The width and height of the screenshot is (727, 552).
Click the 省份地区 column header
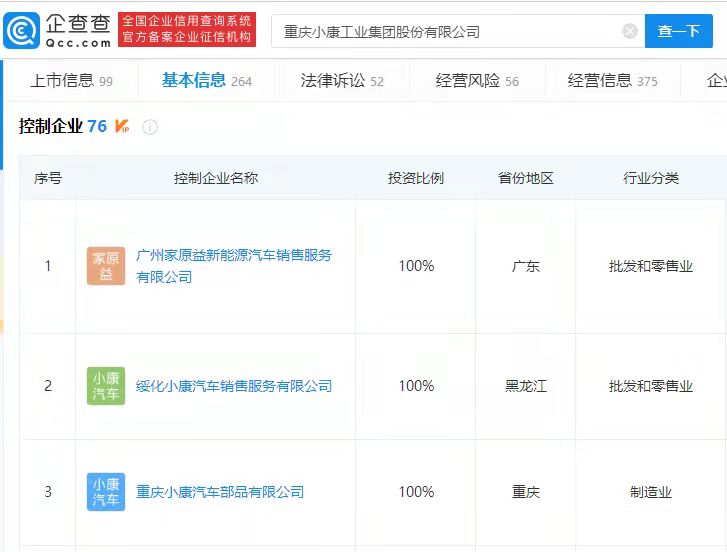pyautogui.click(x=525, y=178)
